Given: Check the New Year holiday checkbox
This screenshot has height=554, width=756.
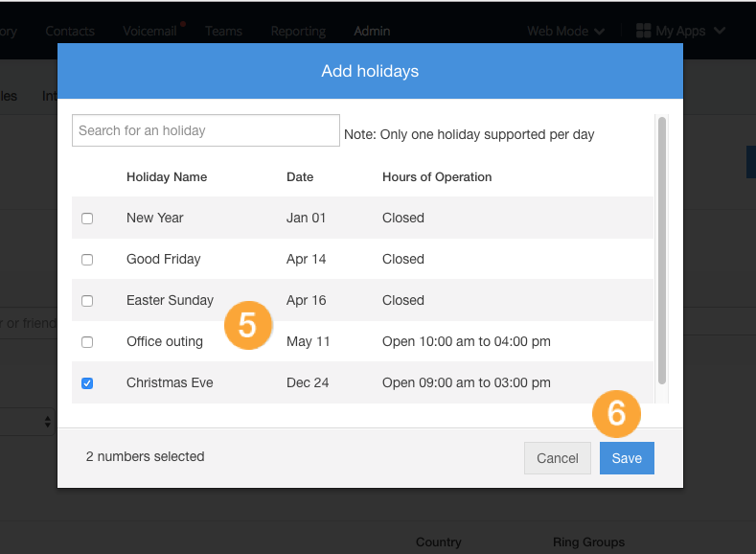Looking at the screenshot, I should 87,219.
